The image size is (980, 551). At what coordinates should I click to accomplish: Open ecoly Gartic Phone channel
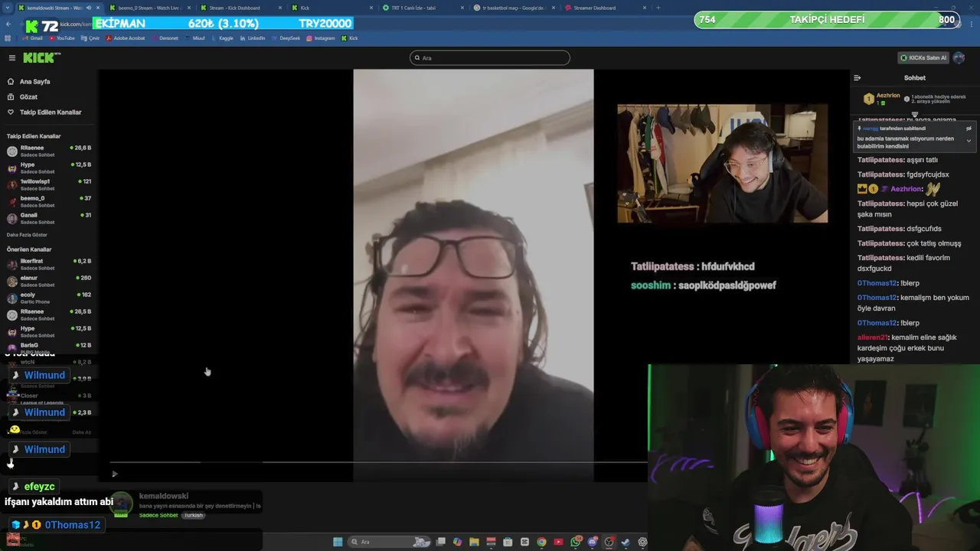coord(49,298)
